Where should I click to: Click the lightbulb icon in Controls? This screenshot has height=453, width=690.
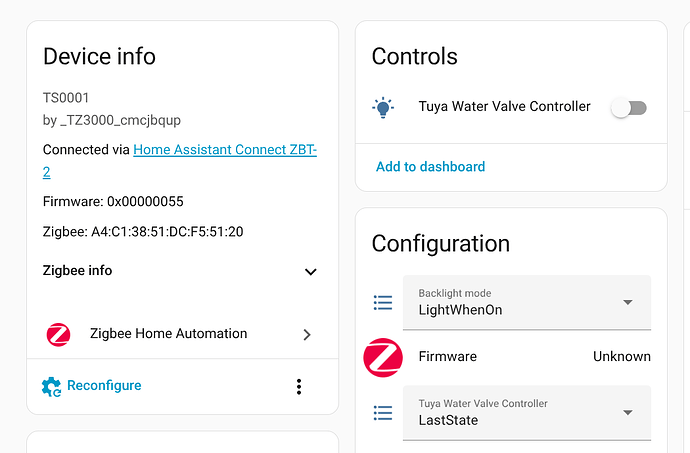pos(383,107)
